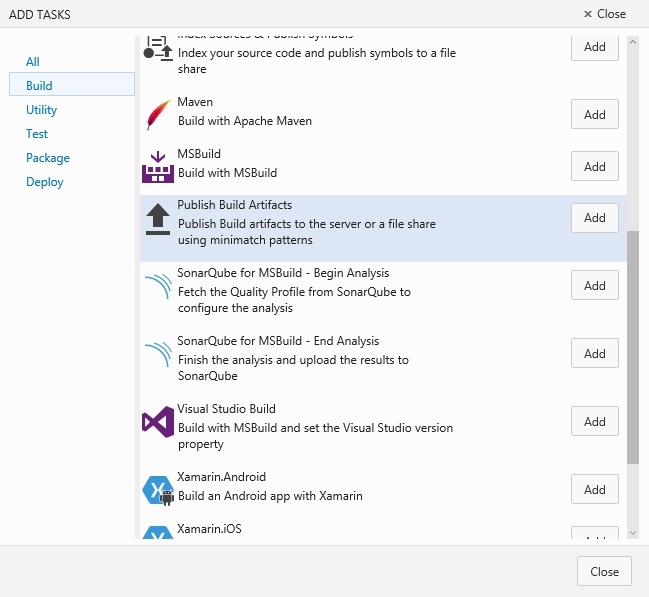Image resolution: width=649 pixels, height=597 pixels.
Task: Click the SonarQube End Analysis icon
Action: pos(158,354)
